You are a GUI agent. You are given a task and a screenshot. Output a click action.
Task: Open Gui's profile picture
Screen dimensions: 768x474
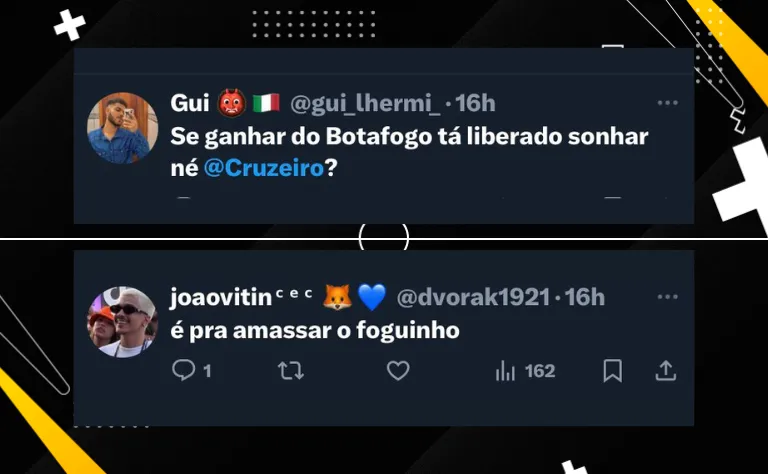(122, 128)
